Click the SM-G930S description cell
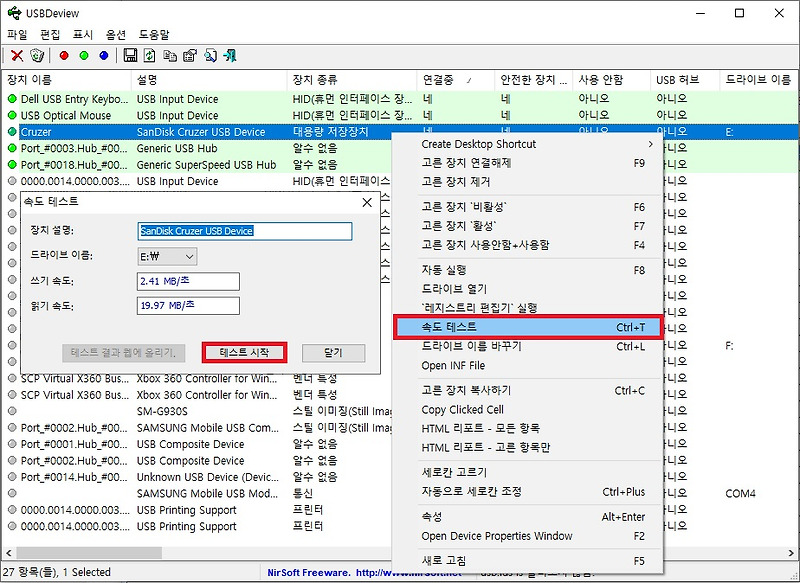This screenshot has height=583, width=800. tap(162, 411)
